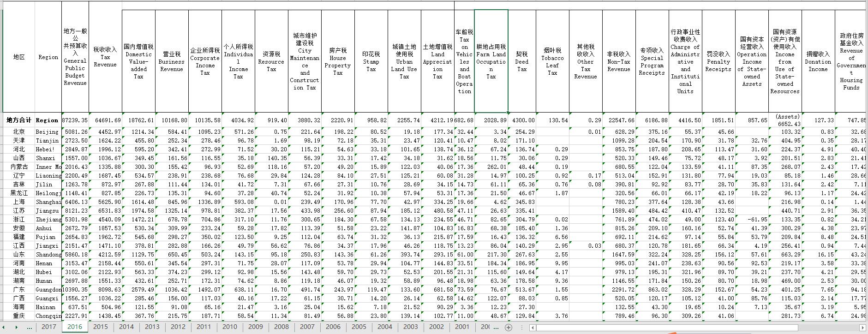This screenshot has height=334, width=868.
Task: Select the Special Program Receipts header
Action: click(x=652, y=61)
